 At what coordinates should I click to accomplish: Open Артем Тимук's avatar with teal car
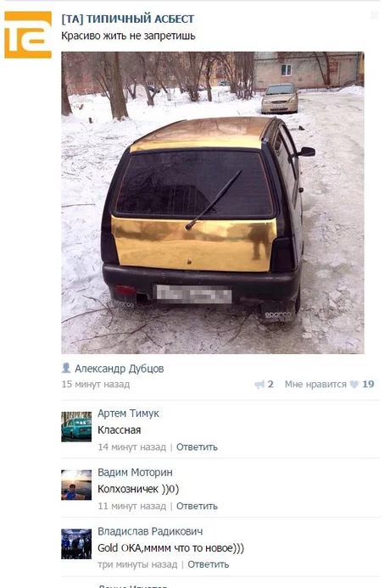pos(76,426)
